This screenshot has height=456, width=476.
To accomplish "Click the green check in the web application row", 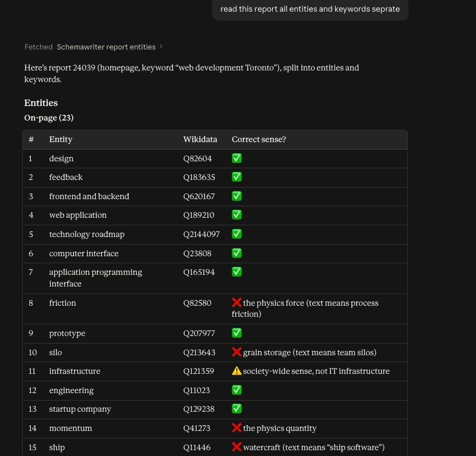I will (x=237, y=215).
